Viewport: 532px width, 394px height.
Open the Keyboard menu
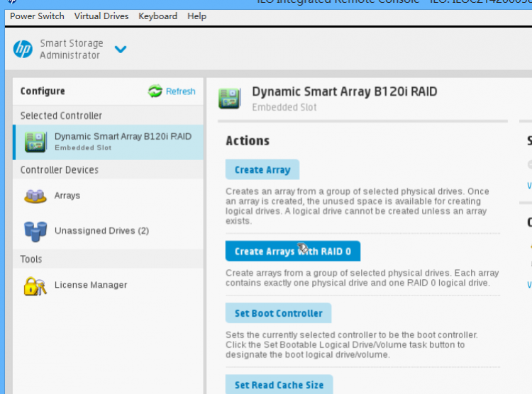[157, 16]
